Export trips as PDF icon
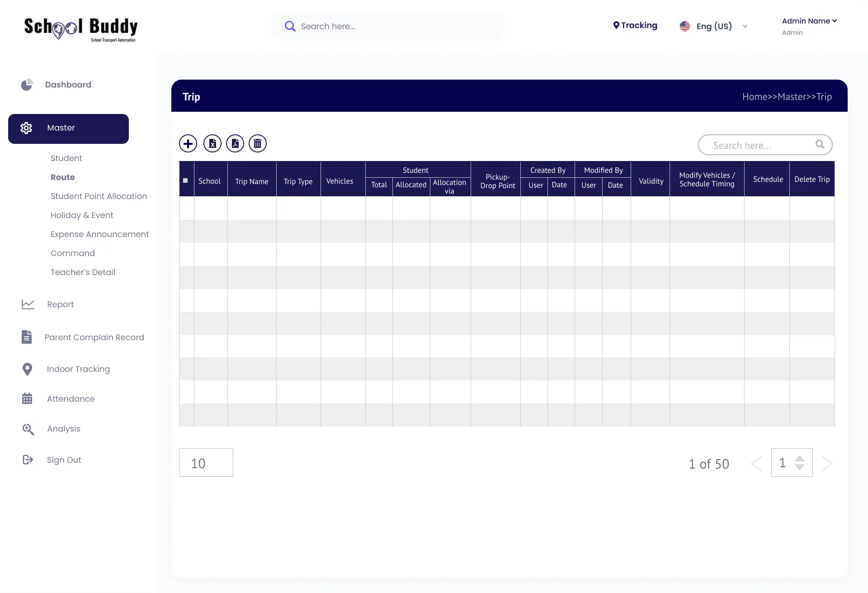Screen dimensions: 868x593 pos(235,144)
